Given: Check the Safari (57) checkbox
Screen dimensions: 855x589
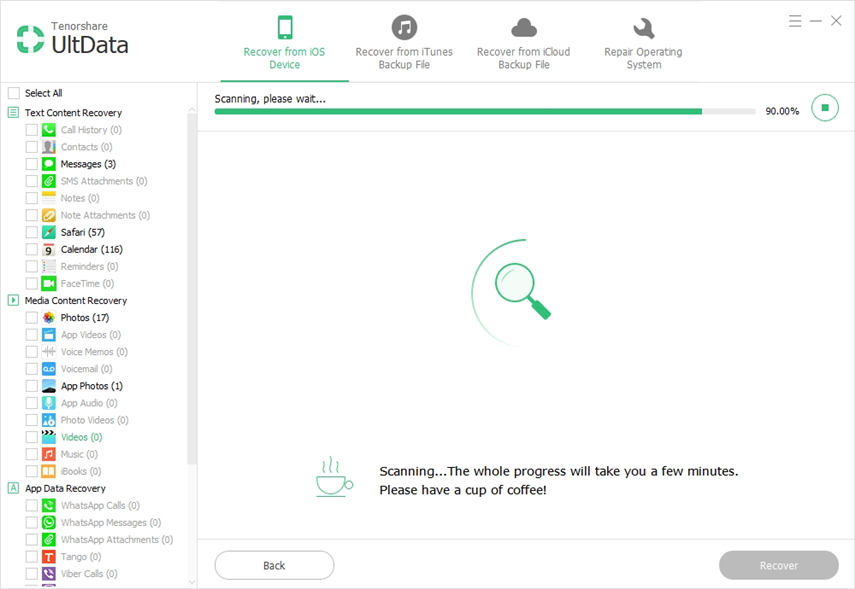Looking at the screenshot, I should coord(32,232).
